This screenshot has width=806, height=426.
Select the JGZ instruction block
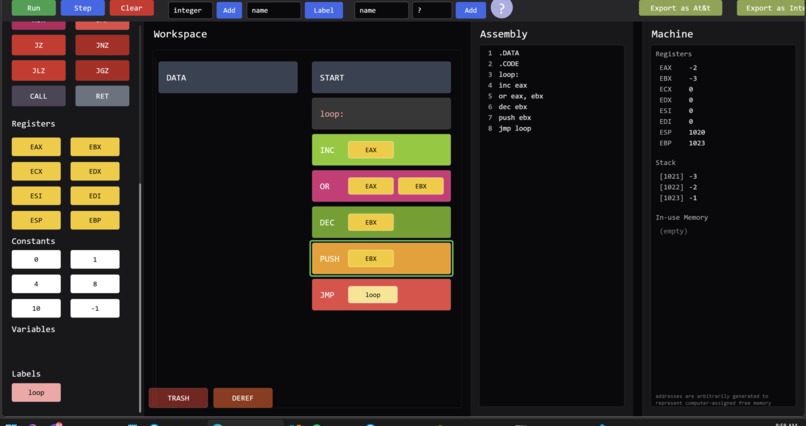pyautogui.click(x=102, y=70)
